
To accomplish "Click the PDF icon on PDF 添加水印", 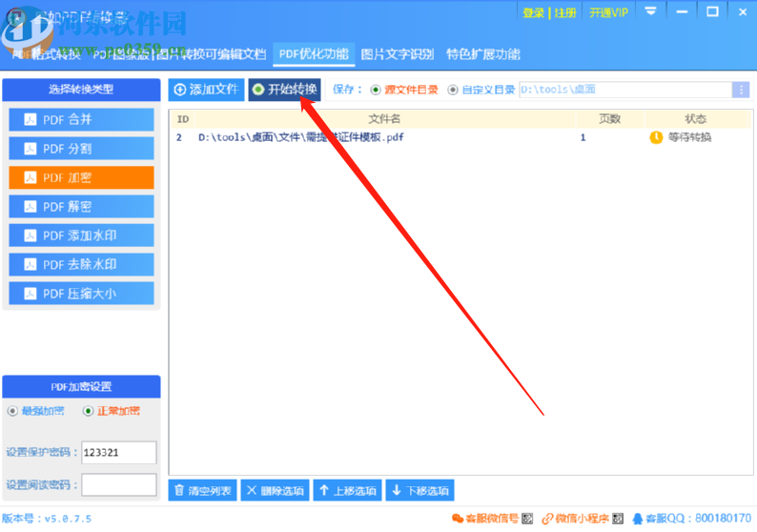I will [30, 235].
